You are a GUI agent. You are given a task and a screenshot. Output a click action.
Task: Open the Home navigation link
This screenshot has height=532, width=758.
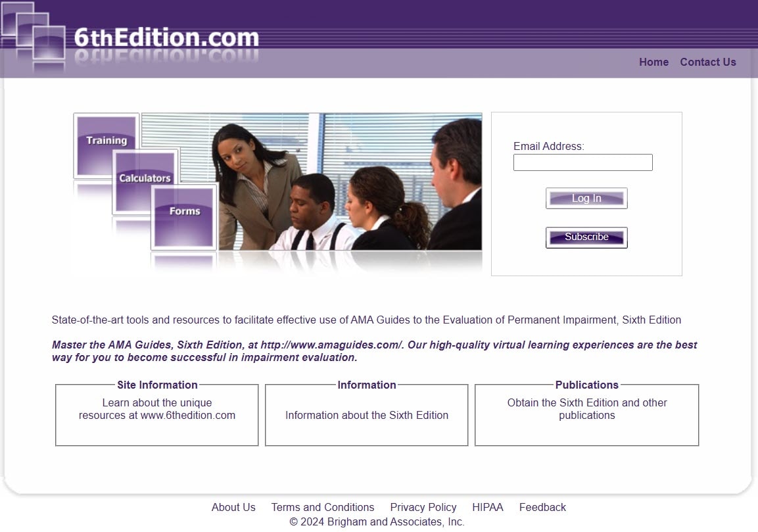[x=653, y=62]
